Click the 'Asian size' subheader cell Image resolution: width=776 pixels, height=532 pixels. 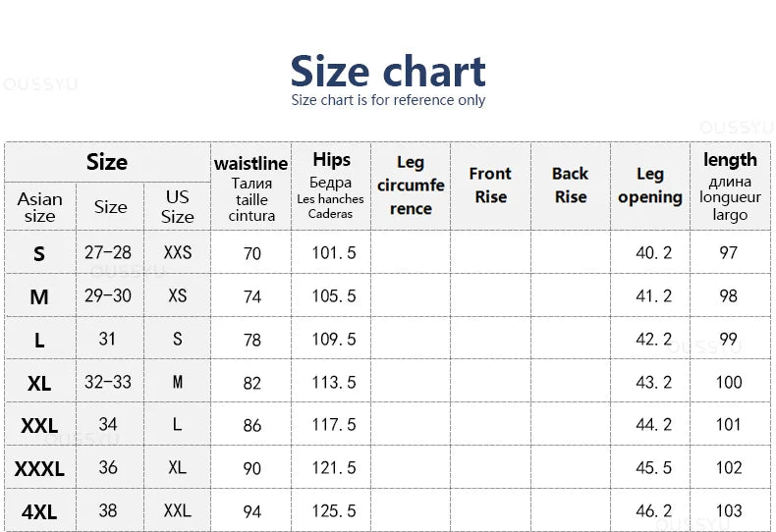[39, 207]
